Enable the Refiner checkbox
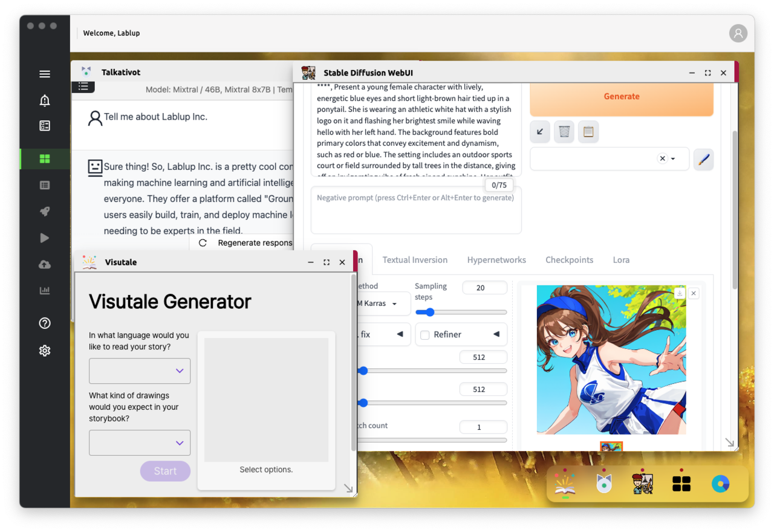The image size is (774, 532). point(425,335)
